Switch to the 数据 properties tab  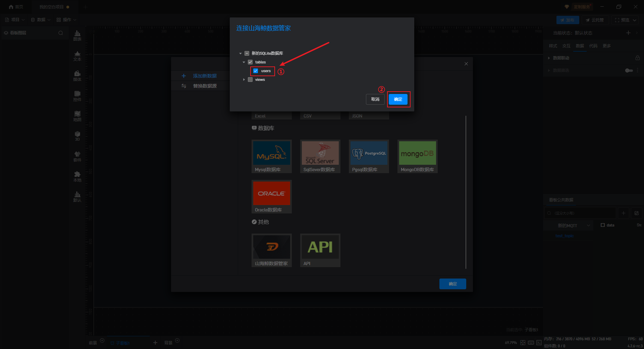pos(580,46)
